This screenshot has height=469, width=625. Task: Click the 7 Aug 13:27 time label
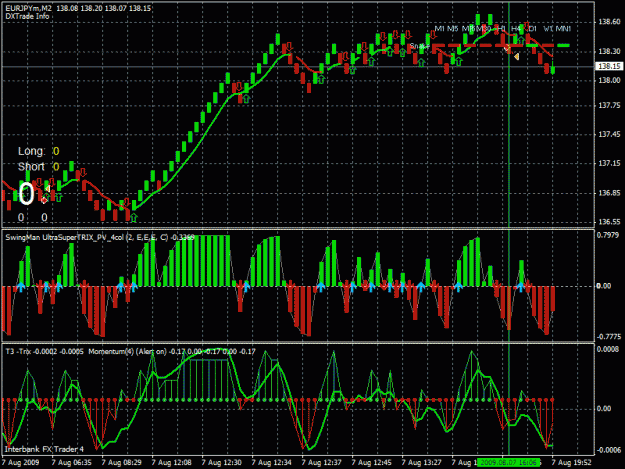(421, 463)
